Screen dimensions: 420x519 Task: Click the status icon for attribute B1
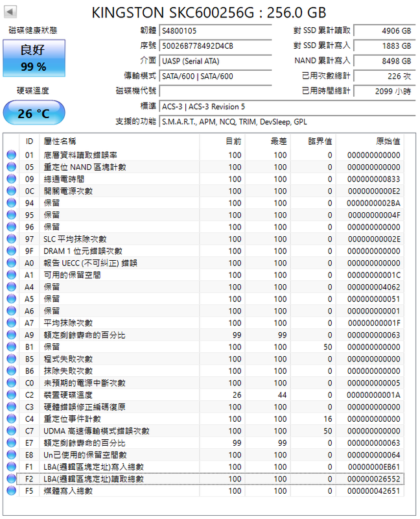(11, 346)
